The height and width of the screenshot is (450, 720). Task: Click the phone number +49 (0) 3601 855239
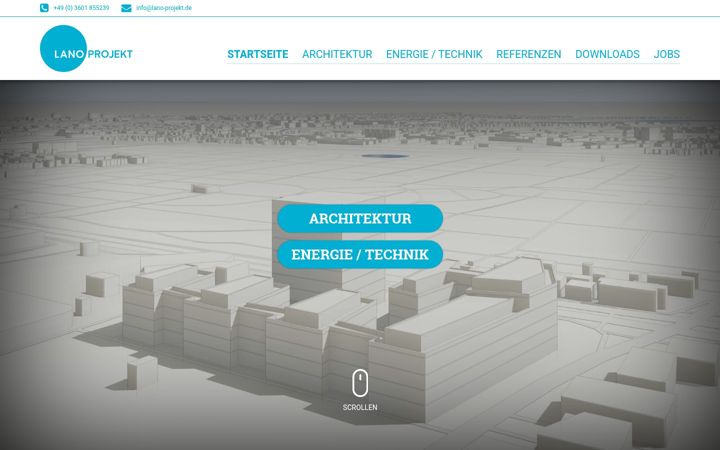(x=81, y=8)
